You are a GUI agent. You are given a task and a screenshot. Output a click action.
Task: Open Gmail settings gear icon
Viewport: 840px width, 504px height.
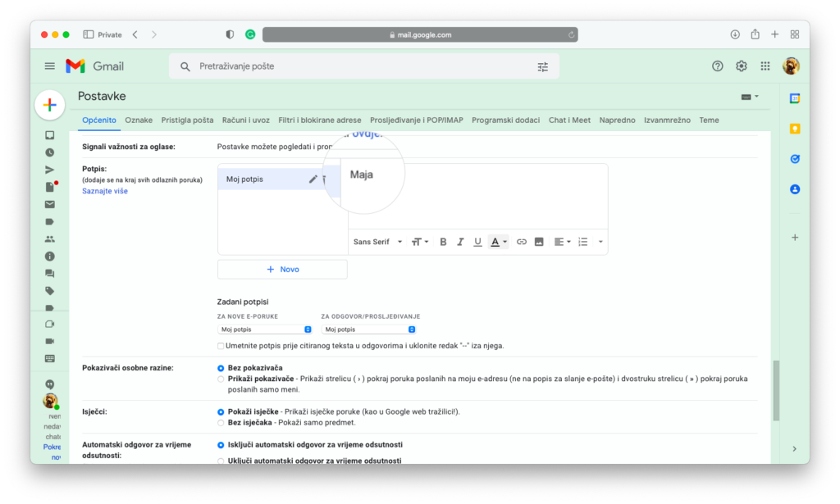coord(742,66)
